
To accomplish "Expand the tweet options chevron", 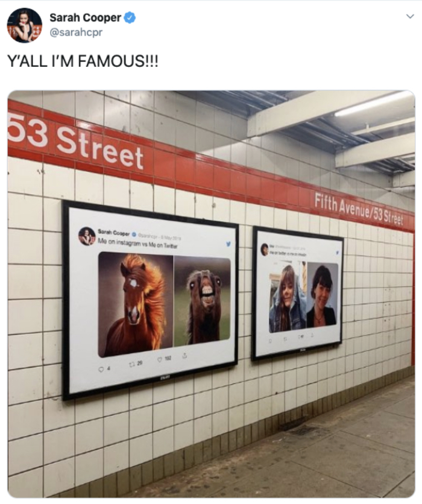I will (x=410, y=16).
